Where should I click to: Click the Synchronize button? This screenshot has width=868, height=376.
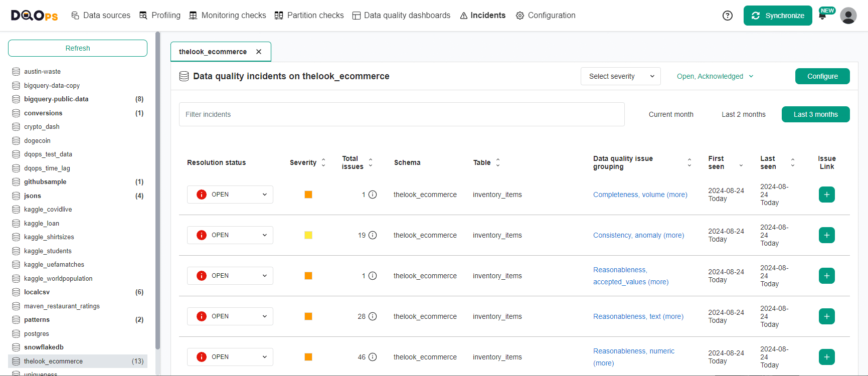[x=778, y=16]
